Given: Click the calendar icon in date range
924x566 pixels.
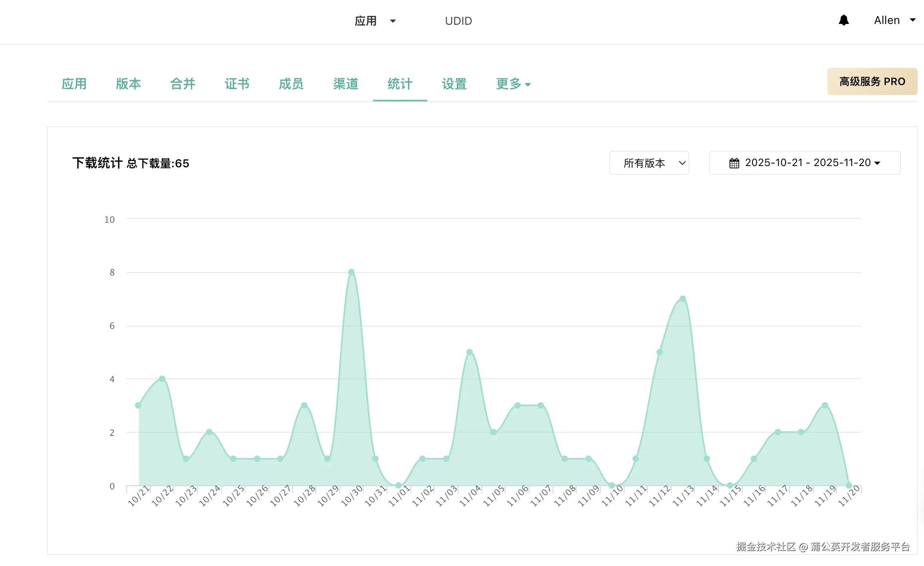Looking at the screenshot, I should (734, 163).
